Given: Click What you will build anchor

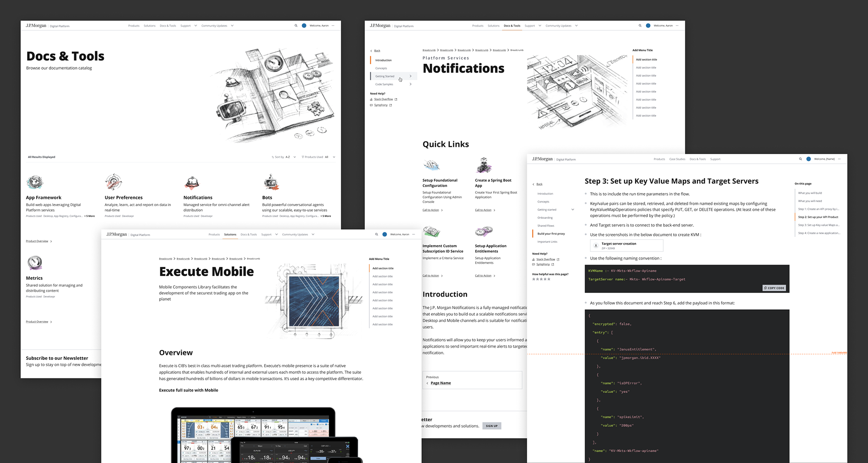Looking at the screenshot, I should point(810,193).
